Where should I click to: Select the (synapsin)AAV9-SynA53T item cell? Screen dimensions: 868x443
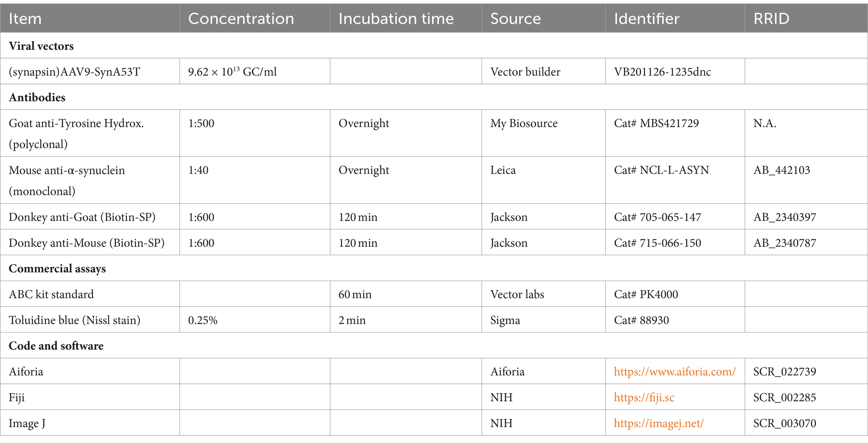90,72
